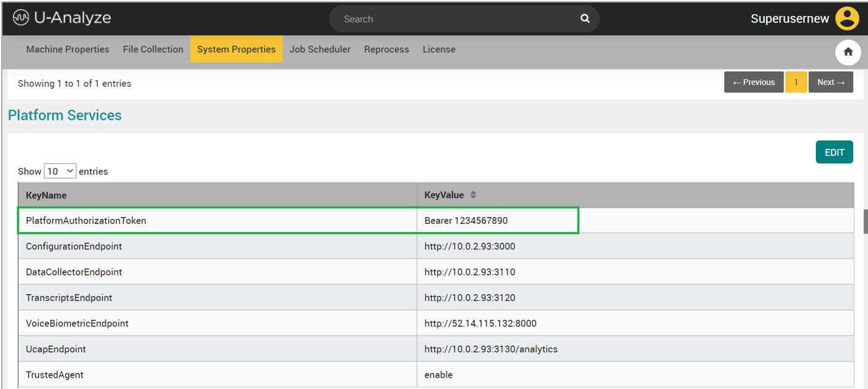Select page 1 in pagination
Viewport: 868px width, 389px height.
click(796, 82)
